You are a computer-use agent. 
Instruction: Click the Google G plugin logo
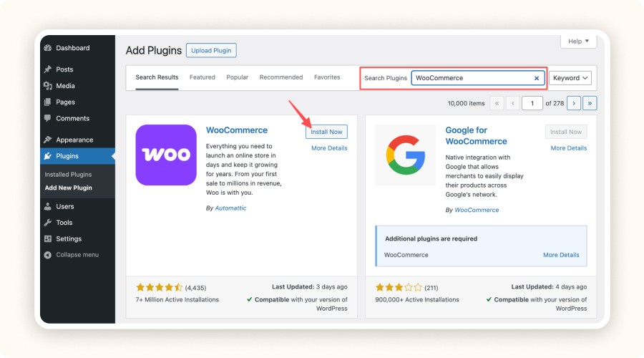coord(406,155)
